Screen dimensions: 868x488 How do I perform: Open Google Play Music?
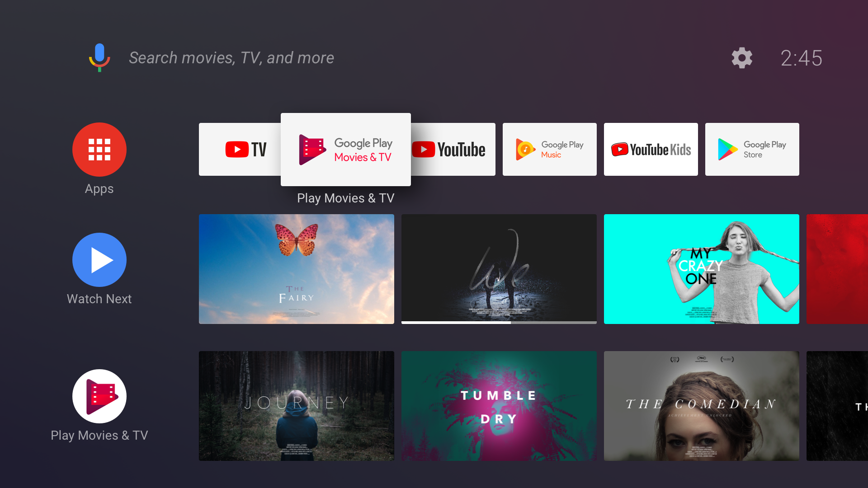[550, 149]
